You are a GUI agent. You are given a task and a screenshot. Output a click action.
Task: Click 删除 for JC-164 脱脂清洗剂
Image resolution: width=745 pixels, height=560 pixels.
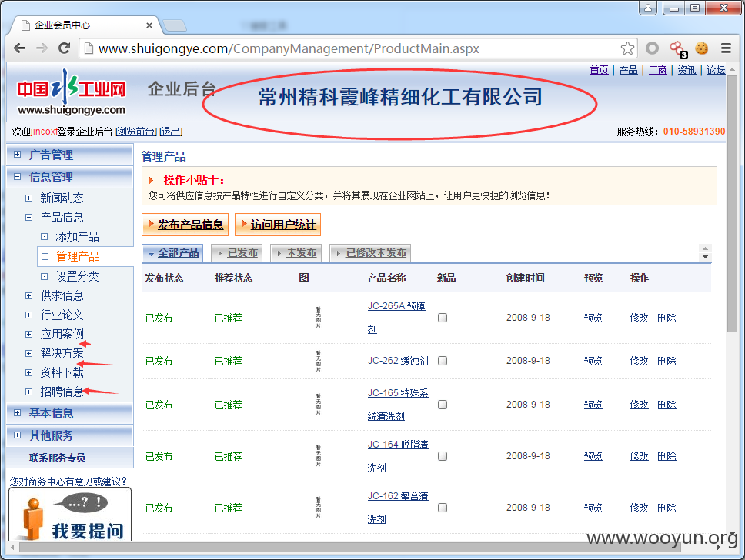(x=666, y=456)
